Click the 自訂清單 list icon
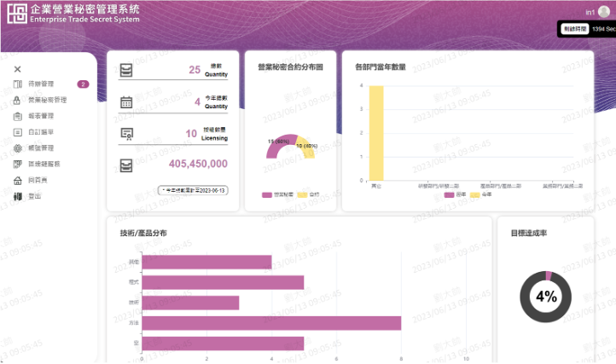616x364 pixels. click(18, 132)
